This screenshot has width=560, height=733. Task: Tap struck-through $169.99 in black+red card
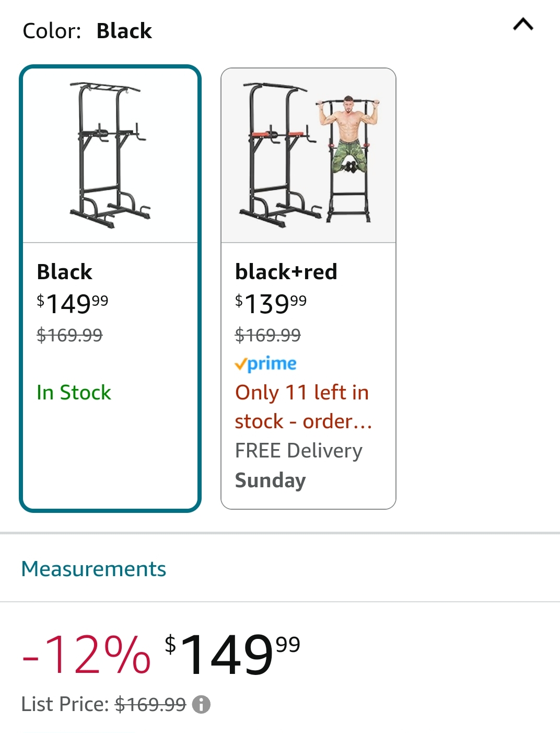coord(267,335)
